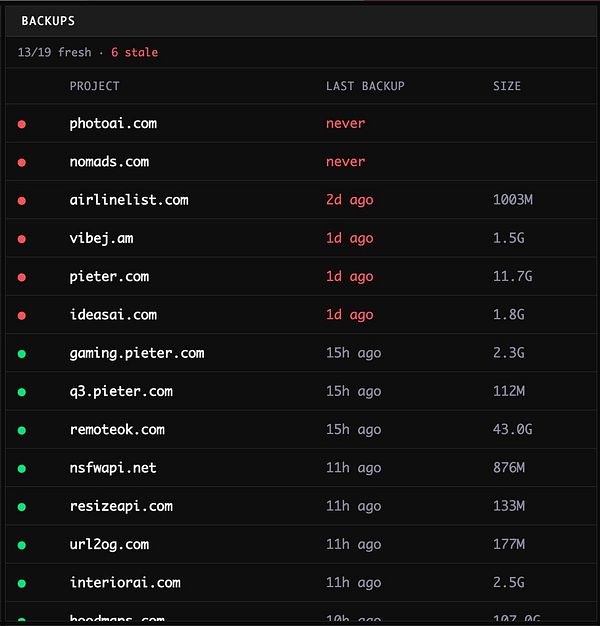Screen dimensions: 600x626
Task: Click the 2.5G size for interiorai.com
Action: point(509,583)
